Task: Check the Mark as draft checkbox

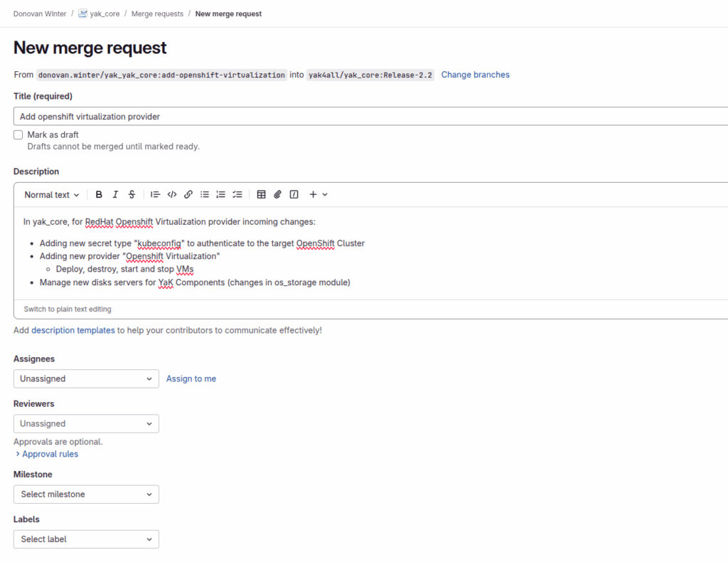Action: point(18,134)
